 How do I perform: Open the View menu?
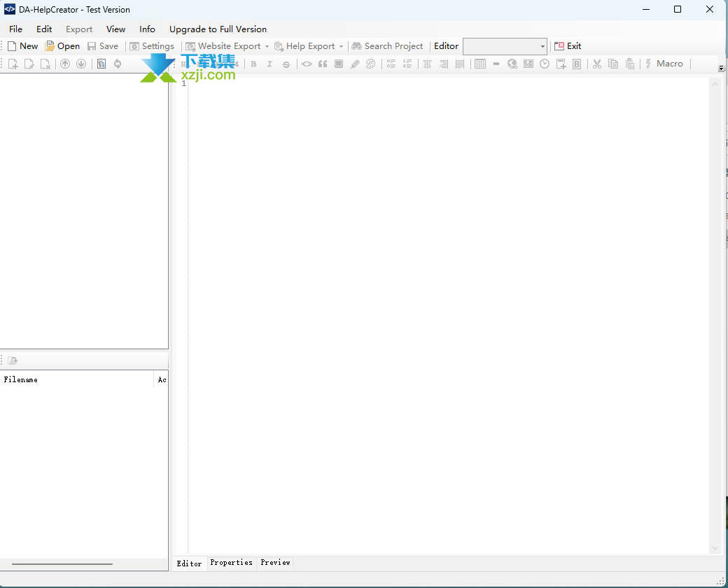115,29
